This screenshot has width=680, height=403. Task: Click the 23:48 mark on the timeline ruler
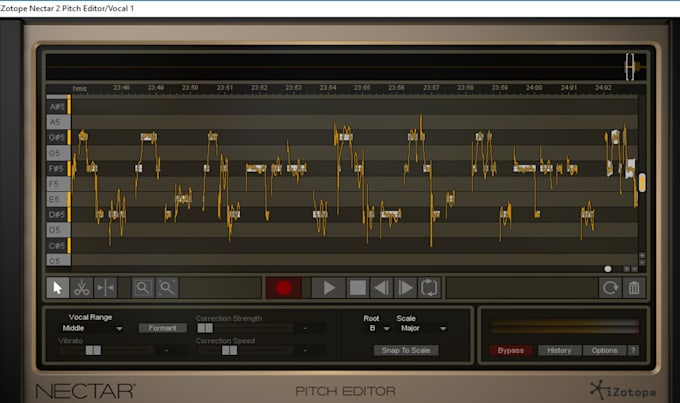click(x=121, y=88)
